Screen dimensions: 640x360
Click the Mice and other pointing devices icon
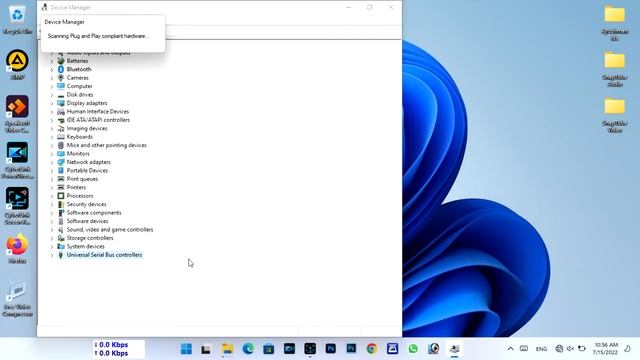61,145
